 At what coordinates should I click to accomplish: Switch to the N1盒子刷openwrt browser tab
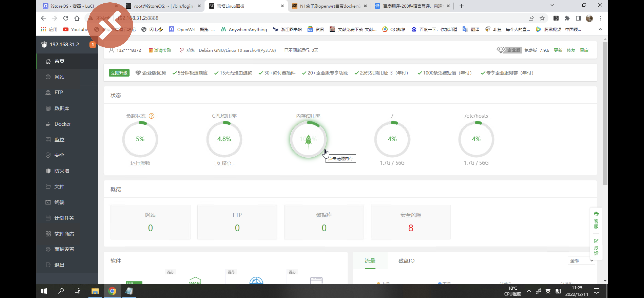329,6
